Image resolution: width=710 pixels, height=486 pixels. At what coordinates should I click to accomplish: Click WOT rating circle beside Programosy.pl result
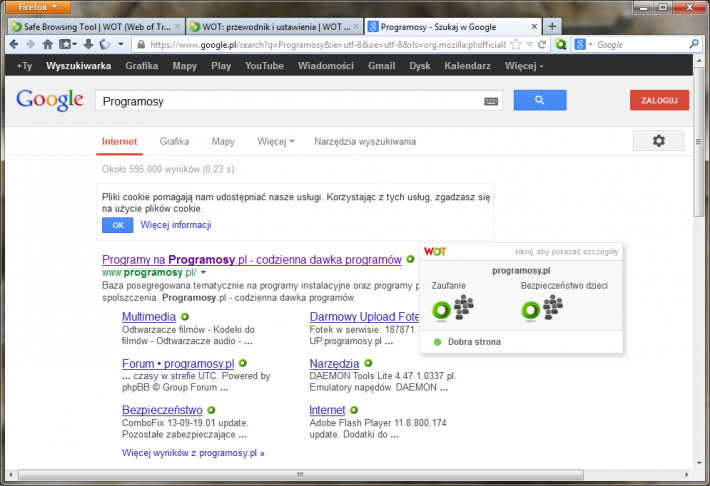point(410,259)
